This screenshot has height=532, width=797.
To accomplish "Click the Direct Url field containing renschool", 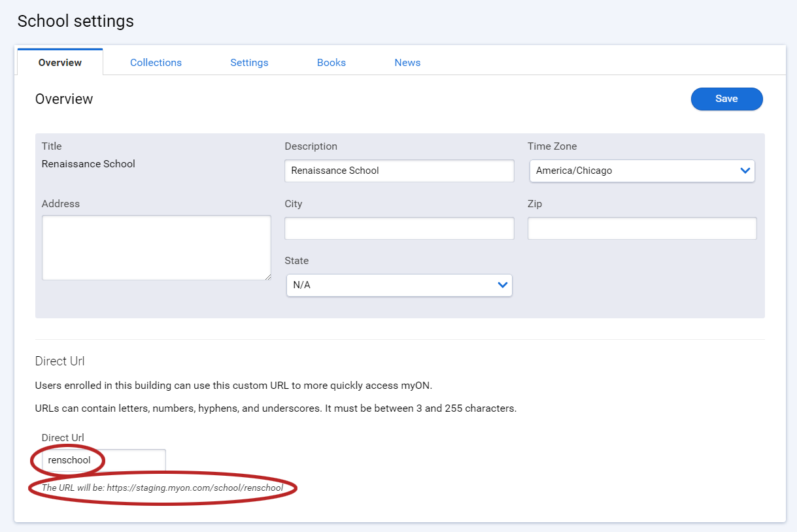I will [103, 460].
